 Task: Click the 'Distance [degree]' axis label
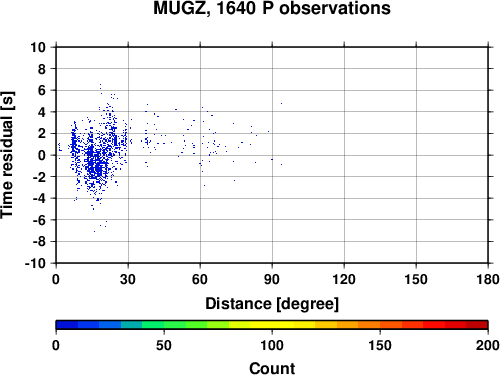point(272,304)
